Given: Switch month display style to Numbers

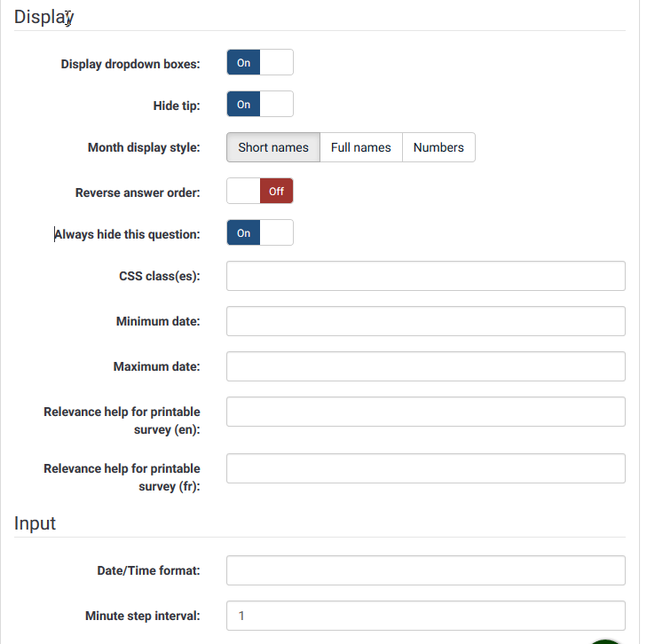Looking at the screenshot, I should [438, 147].
